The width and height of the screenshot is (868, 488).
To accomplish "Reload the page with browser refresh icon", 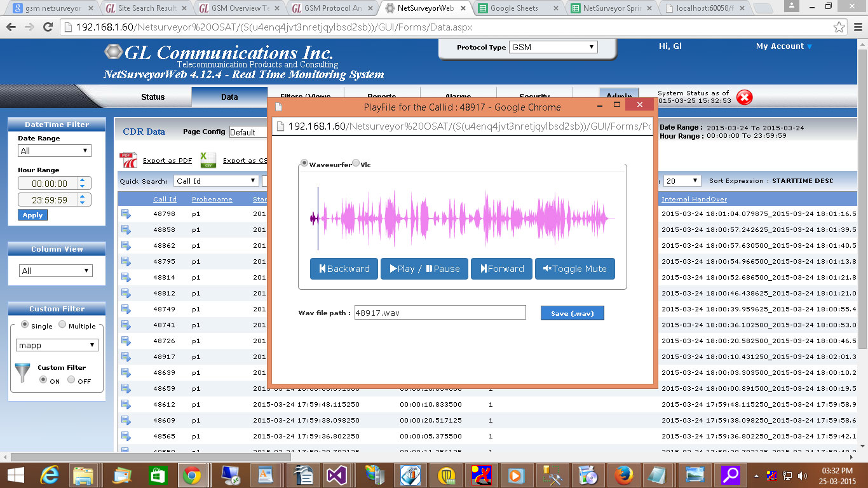I will (x=48, y=27).
